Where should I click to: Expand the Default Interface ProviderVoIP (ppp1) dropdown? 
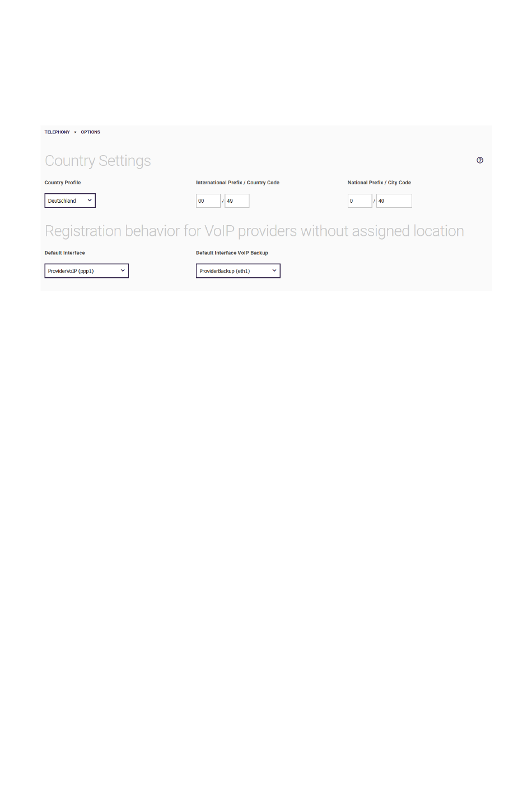tap(87, 271)
